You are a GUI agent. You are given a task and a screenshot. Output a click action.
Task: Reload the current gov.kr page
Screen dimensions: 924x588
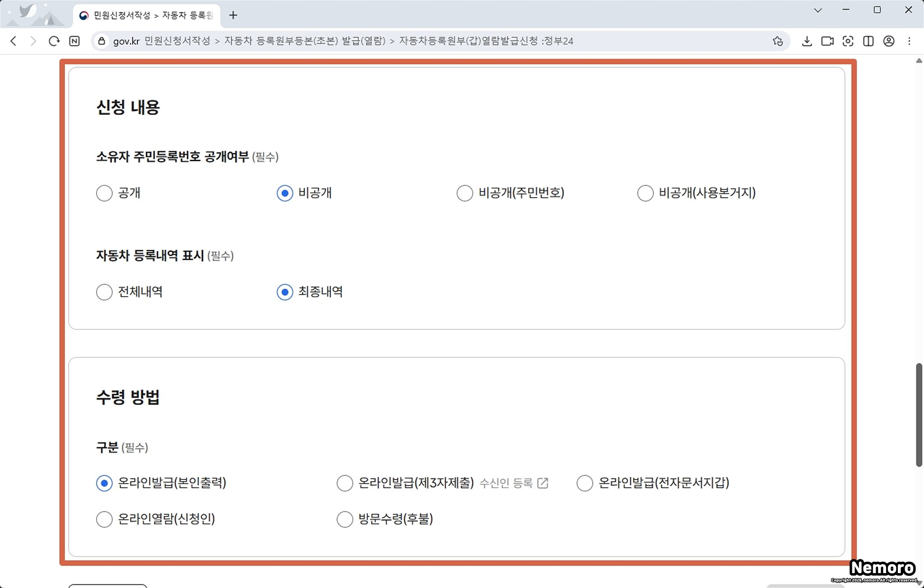pos(54,41)
